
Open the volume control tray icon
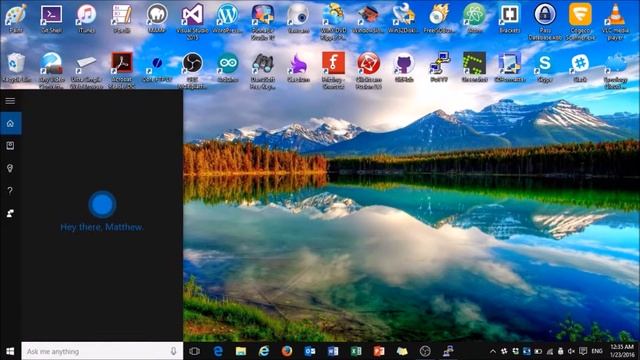571,351
